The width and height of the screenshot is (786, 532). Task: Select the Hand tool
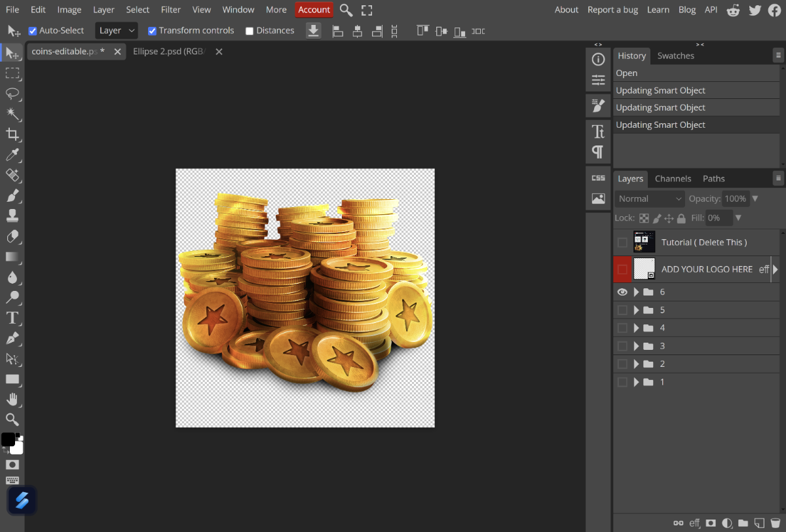point(12,399)
